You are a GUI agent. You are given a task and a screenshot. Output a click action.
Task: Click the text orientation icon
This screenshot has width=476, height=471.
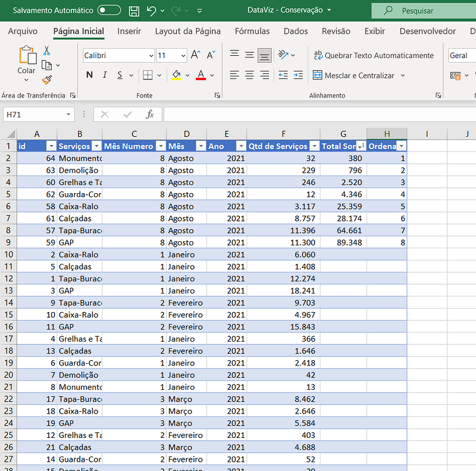(x=283, y=55)
